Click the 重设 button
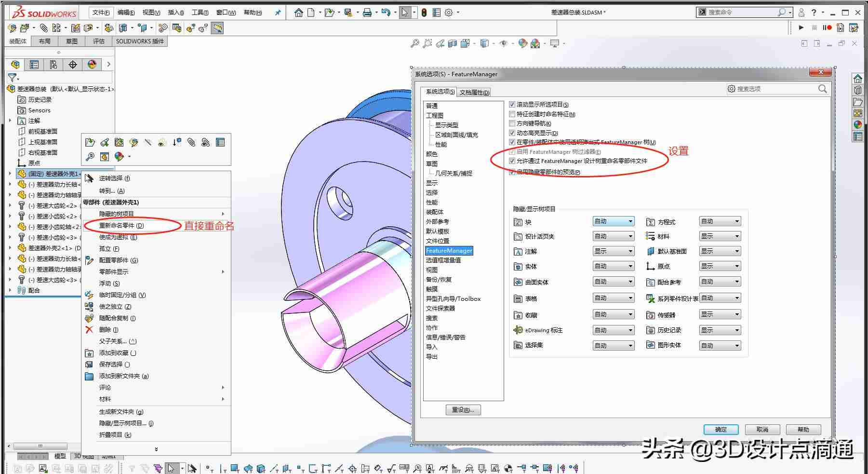 tap(463, 410)
